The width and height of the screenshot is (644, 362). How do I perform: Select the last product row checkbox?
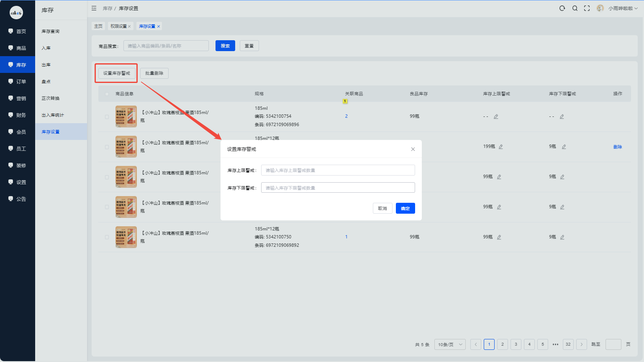click(x=107, y=237)
